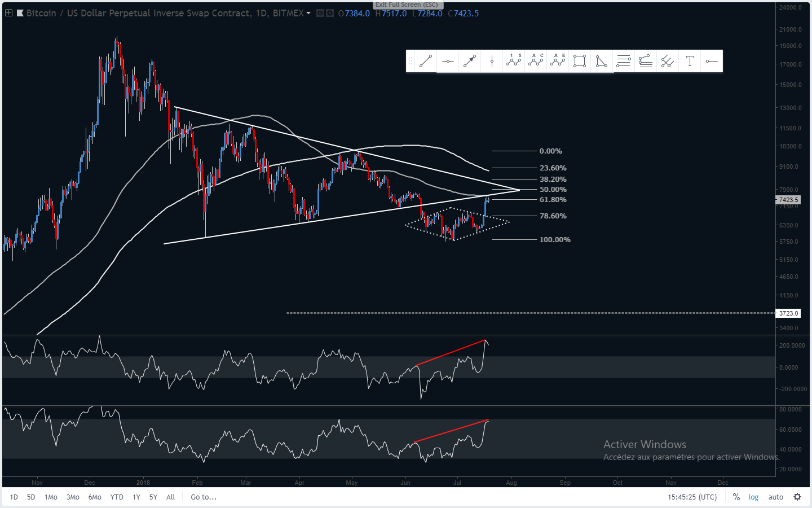Select the arrow line tool

[x=470, y=61]
